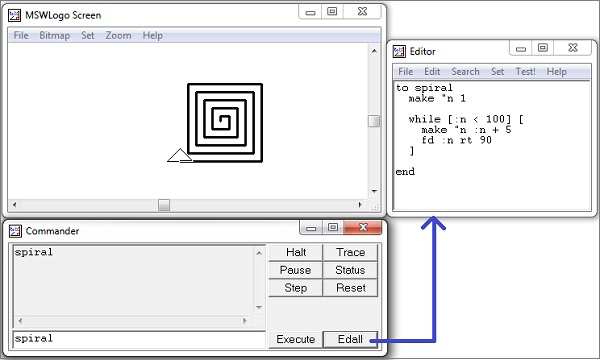Click the down arrow of the screen's vertical scrollbar
This screenshot has height=360, width=600.
[x=374, y=191]
